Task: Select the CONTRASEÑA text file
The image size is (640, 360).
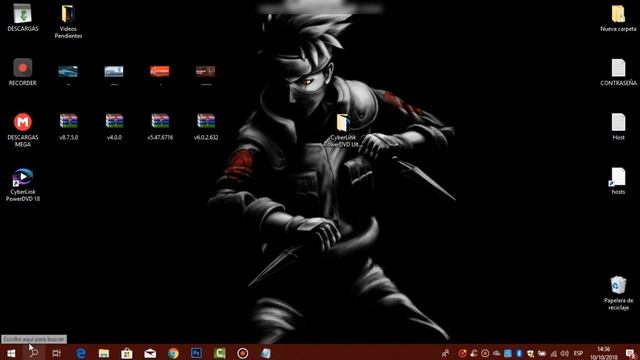Action: pyautogui.click(x=618, y=72)
